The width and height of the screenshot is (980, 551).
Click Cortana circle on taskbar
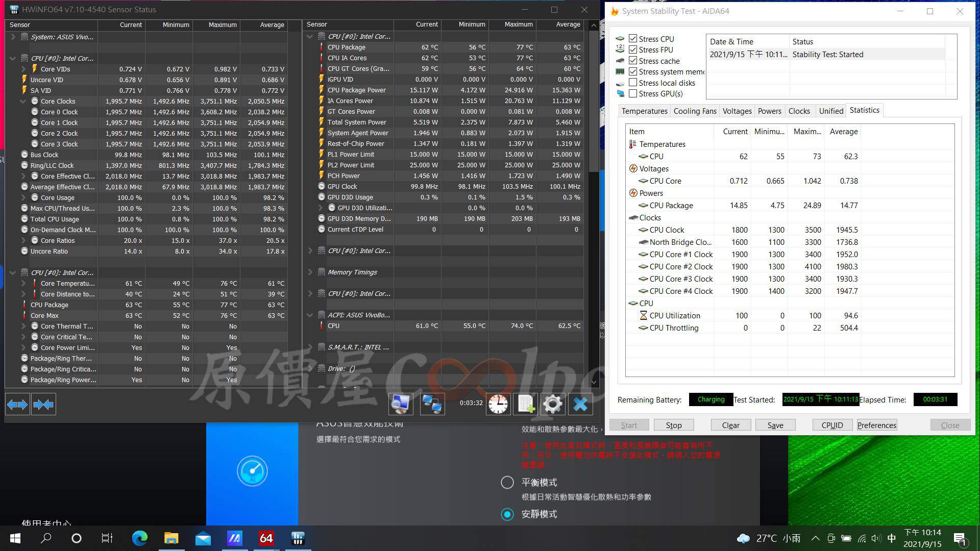tap(77, 538)
